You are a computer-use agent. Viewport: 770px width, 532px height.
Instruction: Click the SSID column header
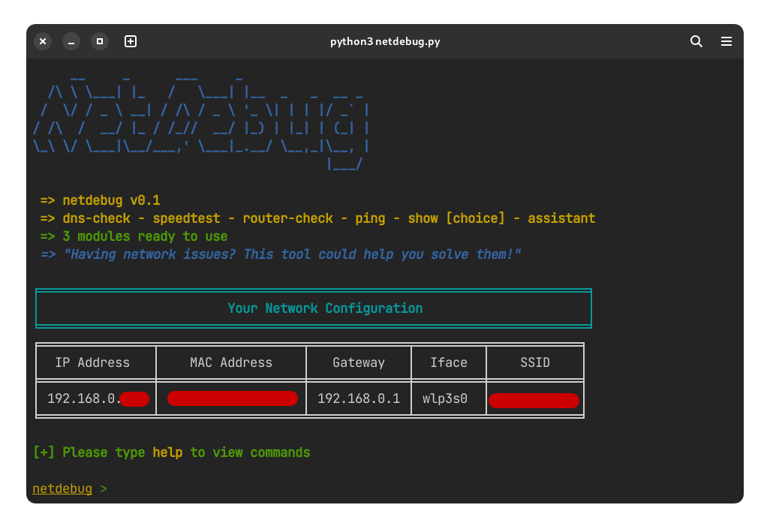point(535,362)
